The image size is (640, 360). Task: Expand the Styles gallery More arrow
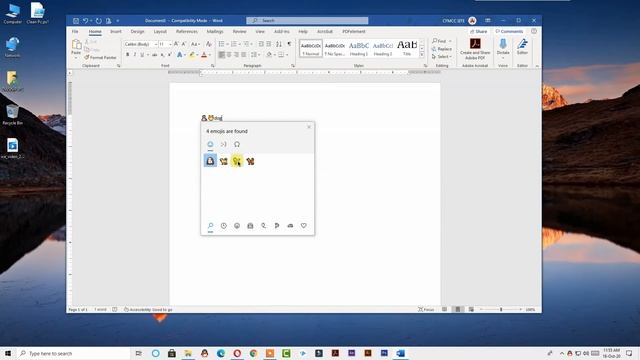coord(422,55)
